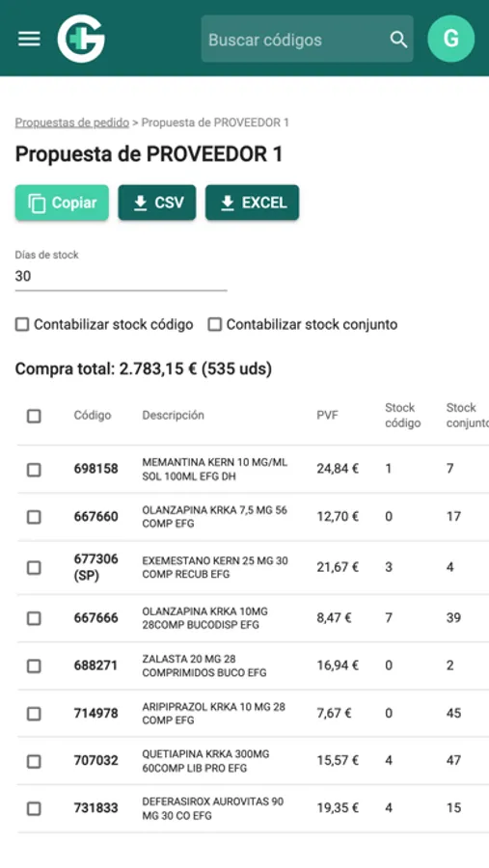
Task: Select the row checkbox for 698158
Action: pos(34,470)
